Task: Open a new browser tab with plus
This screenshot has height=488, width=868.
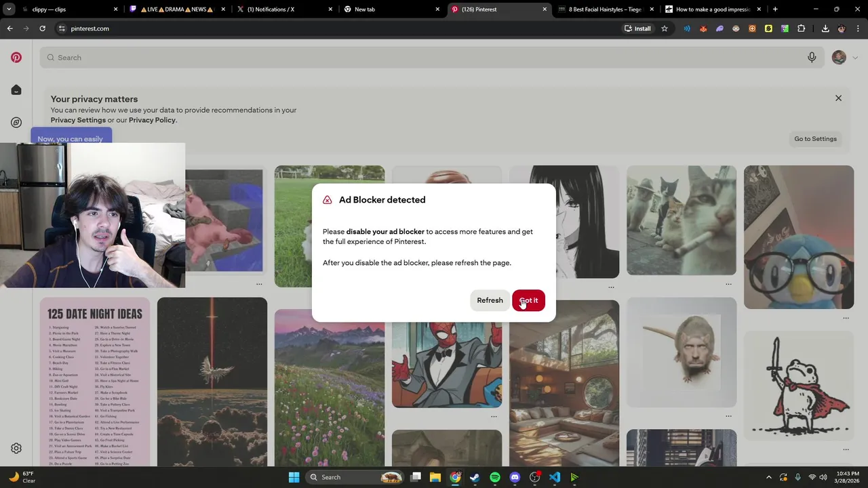Action: click(775, 9)
